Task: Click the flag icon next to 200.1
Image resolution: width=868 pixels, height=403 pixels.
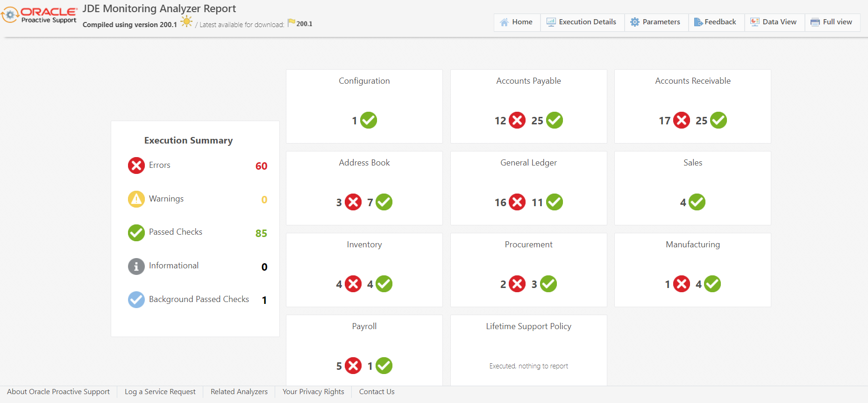Action: 292,22
